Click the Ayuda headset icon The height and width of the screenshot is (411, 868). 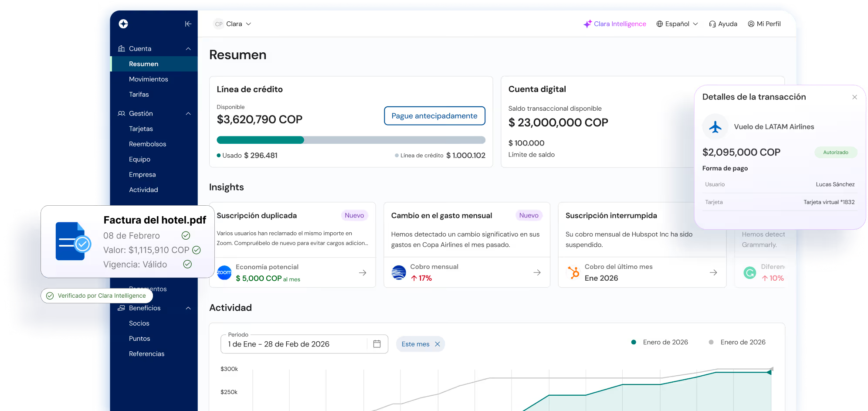[712, 24]
